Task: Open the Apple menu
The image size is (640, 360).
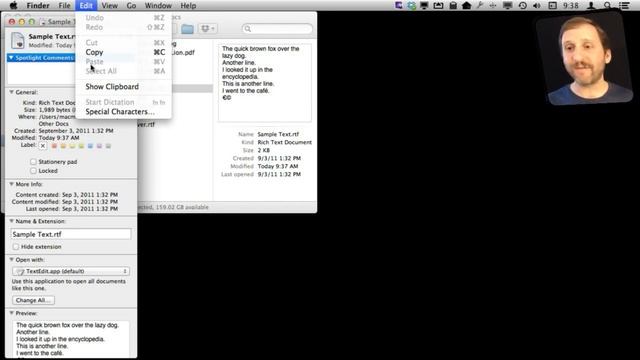Action: click(13, 5)
